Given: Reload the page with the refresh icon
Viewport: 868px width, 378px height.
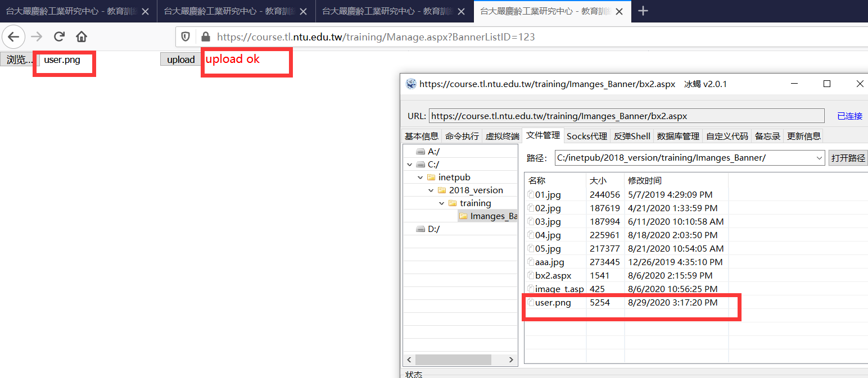Looking at the screenshot, I should tap(59, 37).
